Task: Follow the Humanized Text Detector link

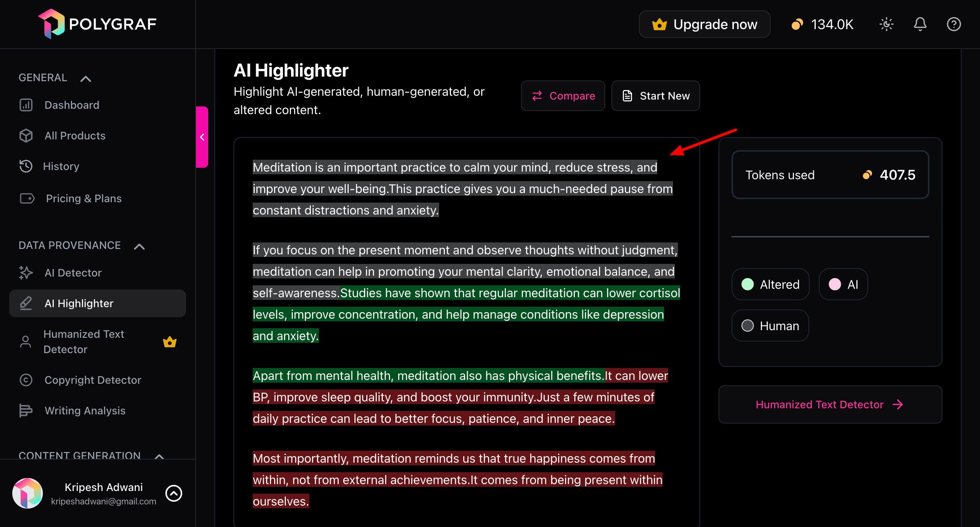Action: coord(830,404)
